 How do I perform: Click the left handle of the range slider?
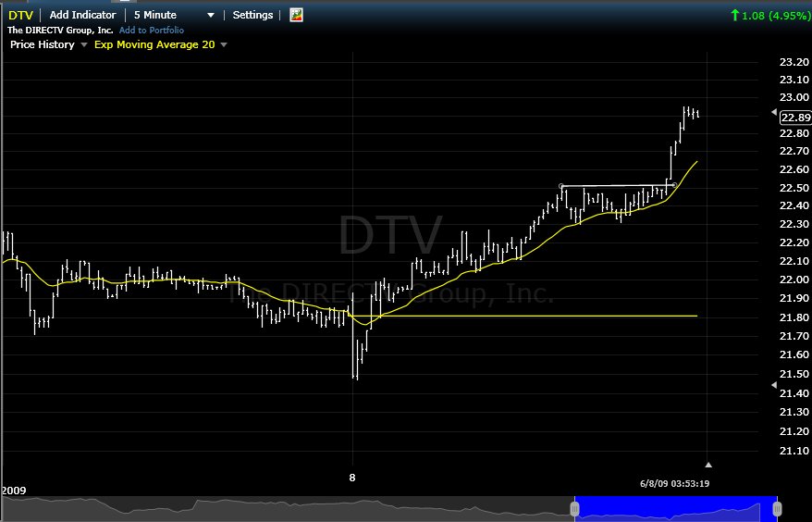pyautogui.click(x=575, y=509)
